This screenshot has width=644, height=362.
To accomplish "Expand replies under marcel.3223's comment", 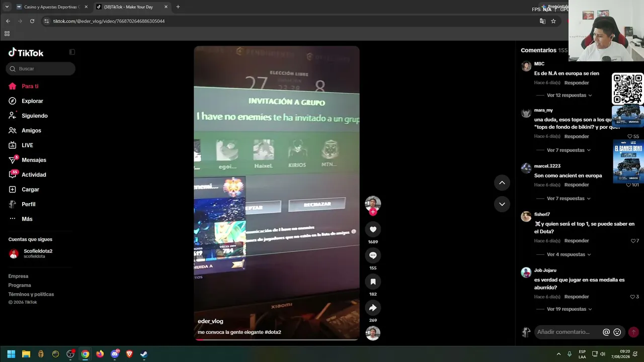I will [568, 199].
